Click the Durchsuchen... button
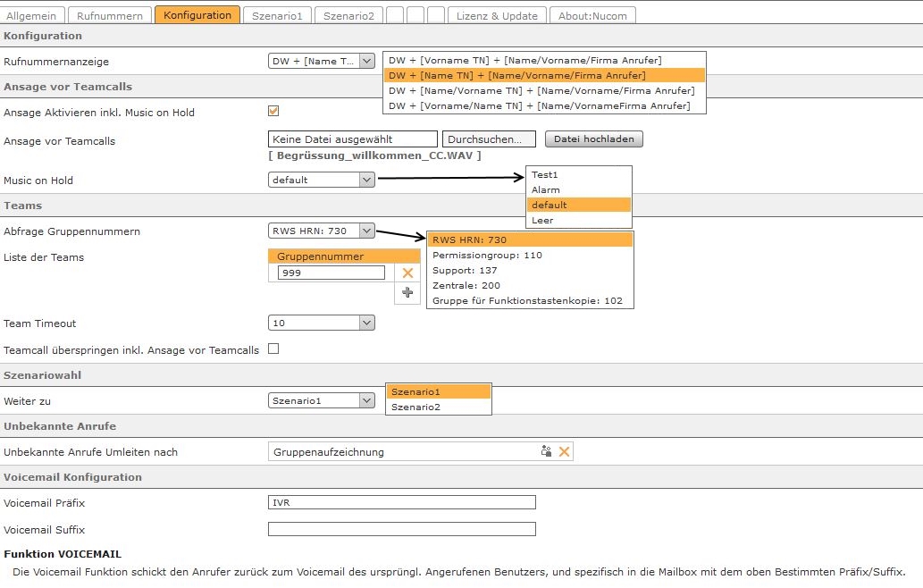Screen dimensions: 923x588 (489, 139)
